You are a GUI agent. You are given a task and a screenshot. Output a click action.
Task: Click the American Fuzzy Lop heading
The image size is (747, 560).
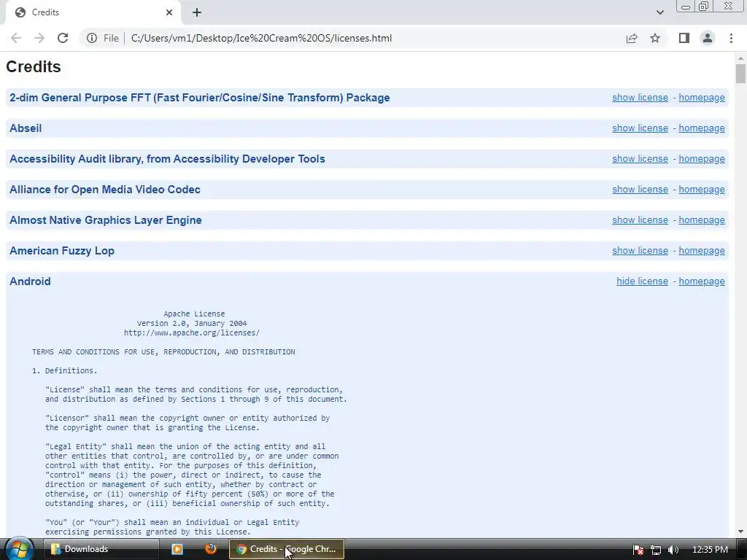(x=62, y=251)
